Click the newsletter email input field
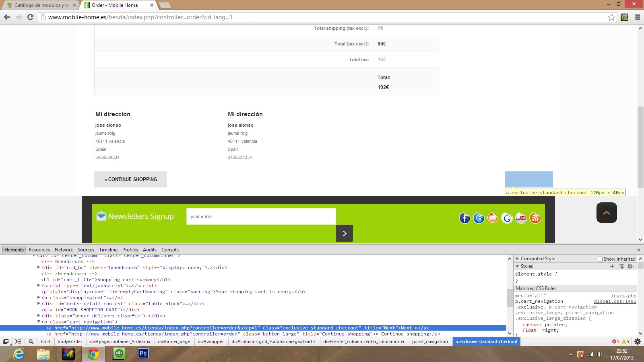This screenshot has height=362, width=644. coord(261,216)
